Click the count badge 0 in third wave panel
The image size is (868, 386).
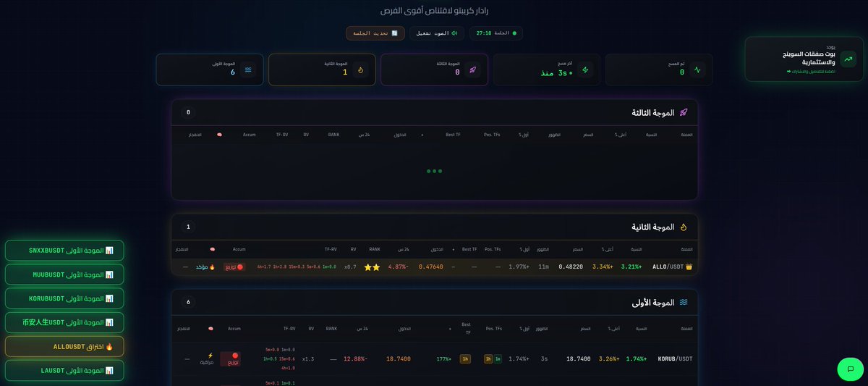click(x=189, y=112)
